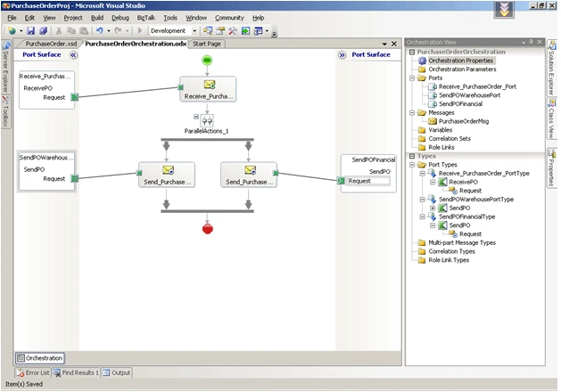The width and height of the screenshot is (561, 392).
Task: Select SendPOWarehousePort in tree
Action: coord(469,95)
